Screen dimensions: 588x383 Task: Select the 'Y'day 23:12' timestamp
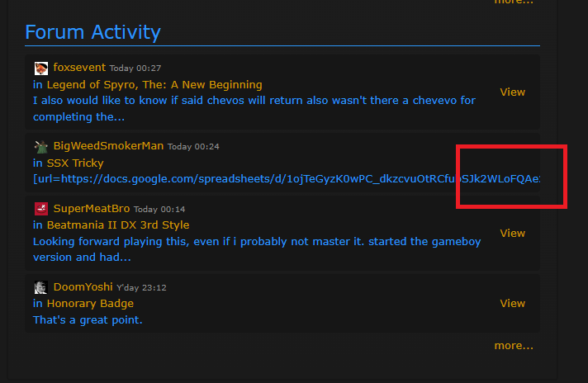tap(141, 287)
